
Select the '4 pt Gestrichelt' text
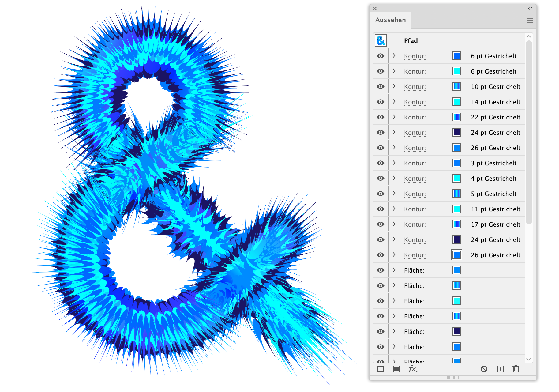pos(494,179)
